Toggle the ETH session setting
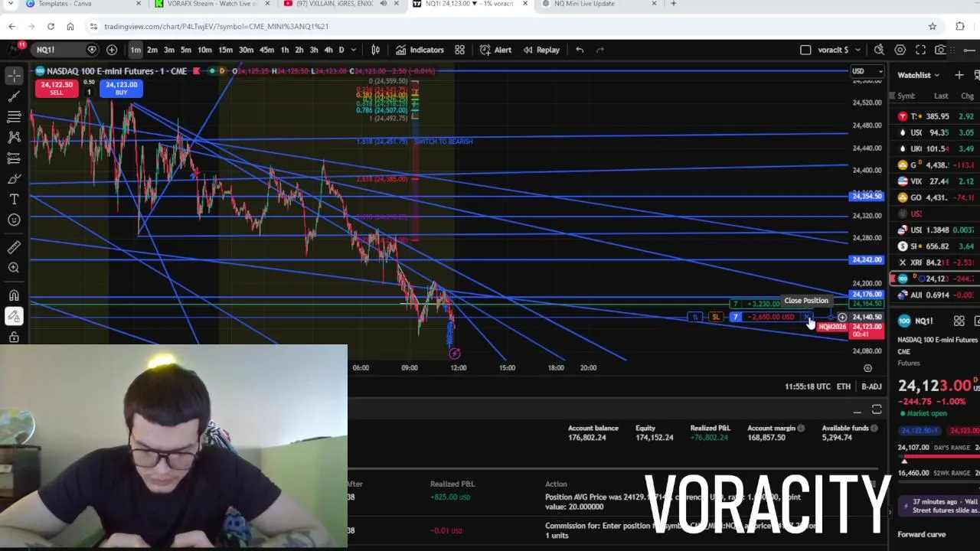Image resolution: width=980 pixels, height=551 pixels. 843,386
